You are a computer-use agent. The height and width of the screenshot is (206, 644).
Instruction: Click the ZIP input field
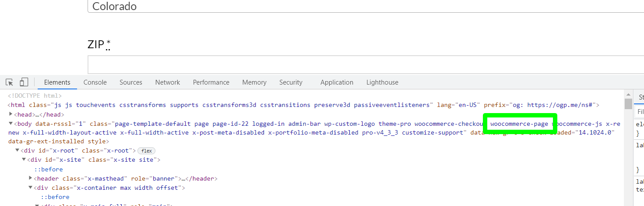(363, 64)
